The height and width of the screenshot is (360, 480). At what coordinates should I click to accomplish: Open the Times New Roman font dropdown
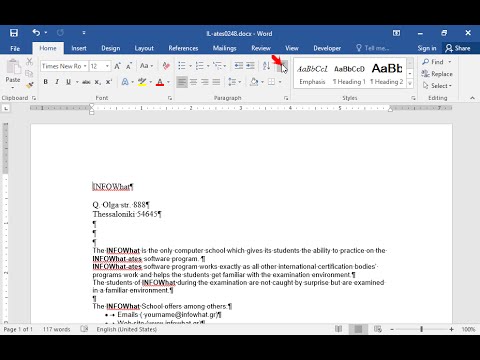(85, 66)
